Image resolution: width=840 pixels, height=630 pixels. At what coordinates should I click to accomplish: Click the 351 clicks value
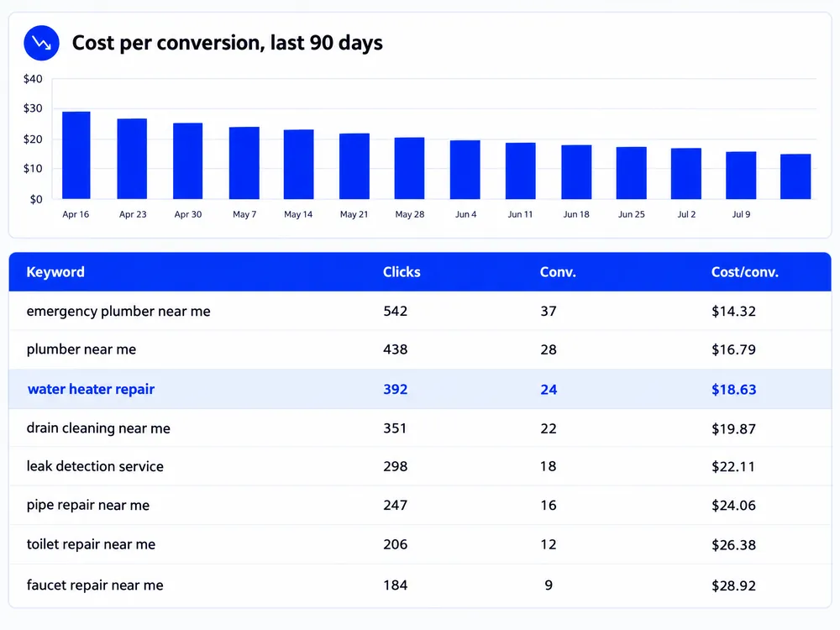tap(395, 428)
